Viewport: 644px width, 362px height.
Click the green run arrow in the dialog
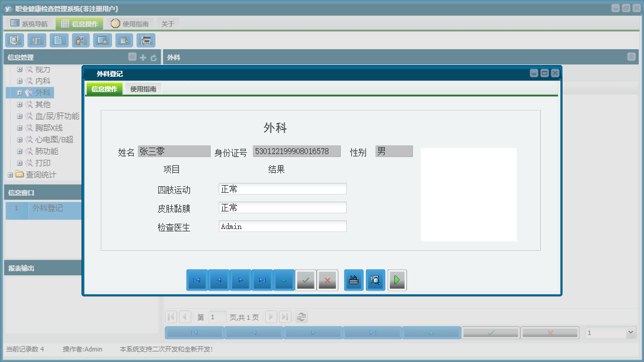point(396,280)
